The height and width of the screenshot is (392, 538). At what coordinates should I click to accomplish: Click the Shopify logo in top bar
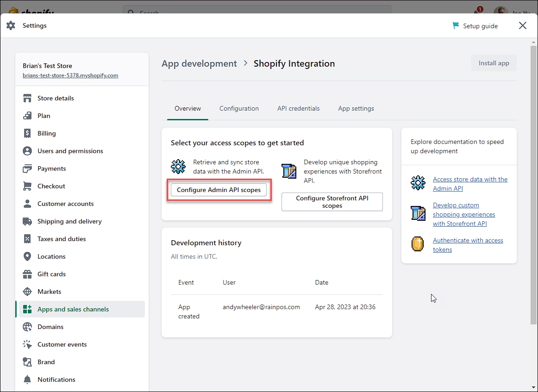(31, 11)
